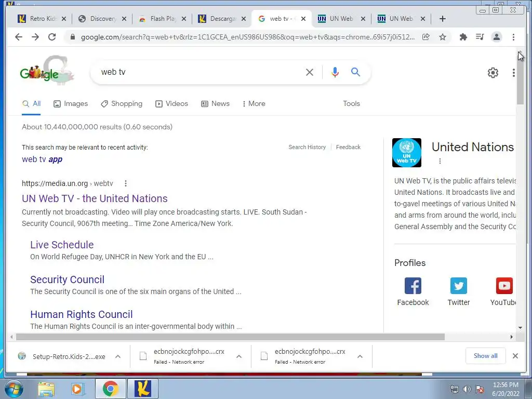
Task: Click the volume icon in system tray
Action: (467, 389)
